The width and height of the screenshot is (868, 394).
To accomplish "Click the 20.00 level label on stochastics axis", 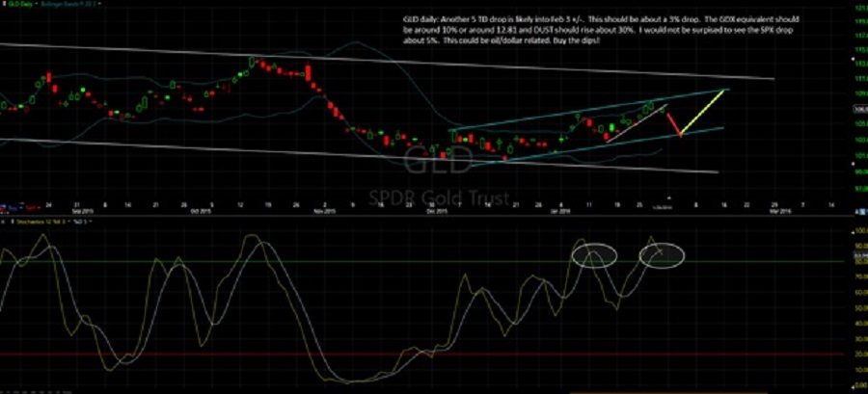I will coord(861,354).
